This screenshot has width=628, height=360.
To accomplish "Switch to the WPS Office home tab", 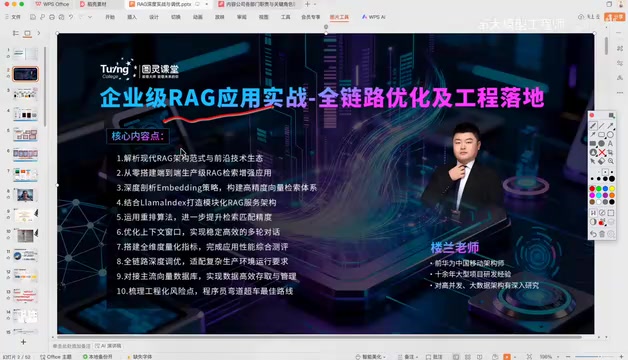I will click(x=52, y=4).
